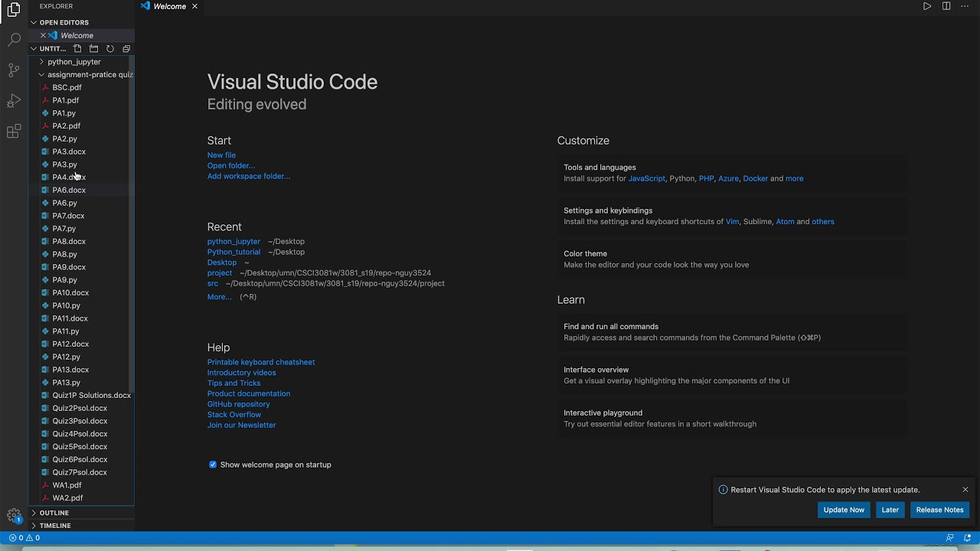Image resolution: width=980 pixels, height=551 pixels.
Task: Close Welcome from the Open Editors list
Action: click(43, 35)
